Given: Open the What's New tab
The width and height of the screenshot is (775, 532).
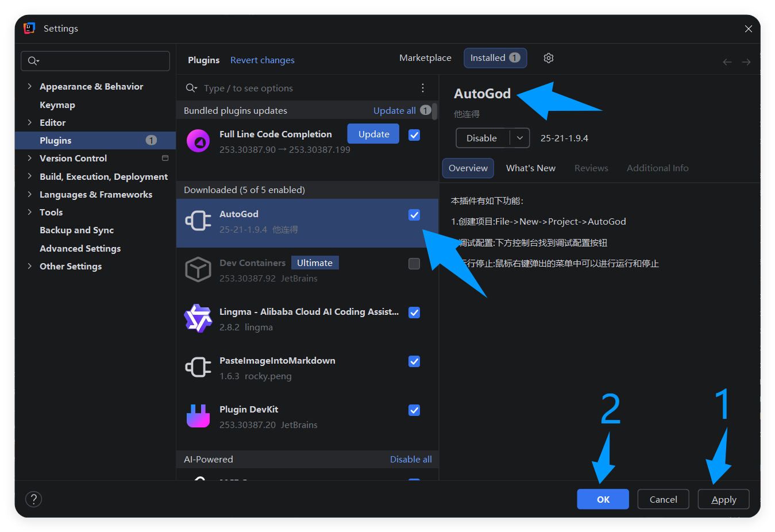Looking at the screenshot, I should click(x=530, y=168).
